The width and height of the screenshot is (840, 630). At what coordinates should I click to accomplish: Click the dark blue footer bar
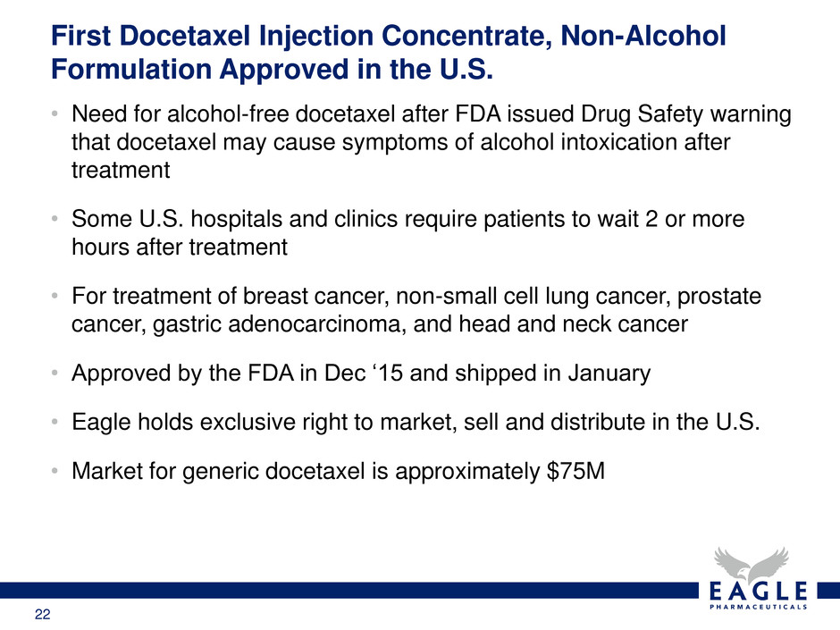349,591
